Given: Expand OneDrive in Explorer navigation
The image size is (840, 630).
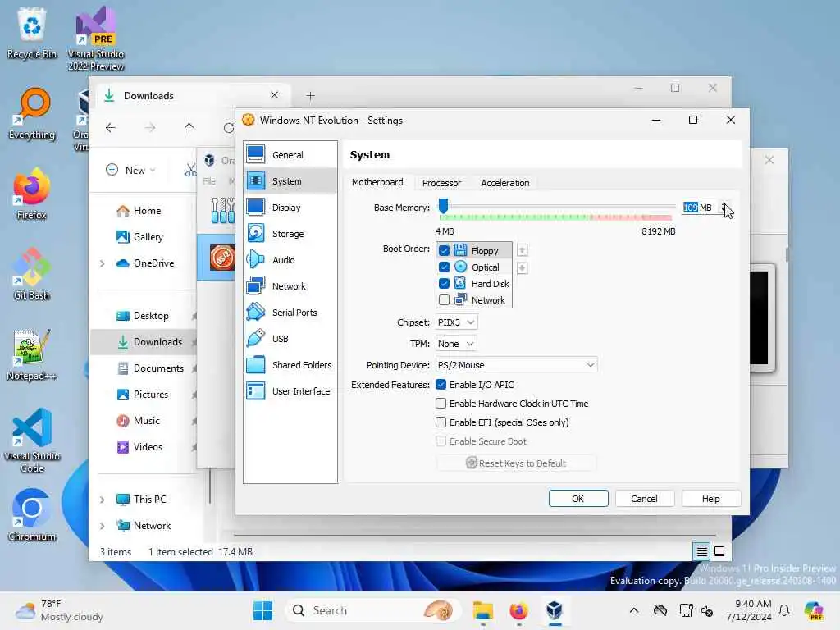Looking at the screenshot, I should pos(103,263).
